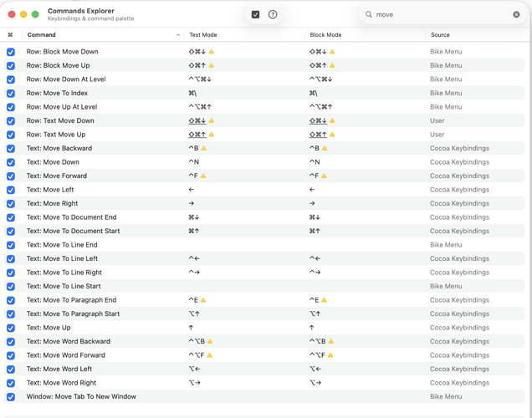532x418 pixels.
Task: Click Text: Move Word Right command
Action: (x=61, y=383)
